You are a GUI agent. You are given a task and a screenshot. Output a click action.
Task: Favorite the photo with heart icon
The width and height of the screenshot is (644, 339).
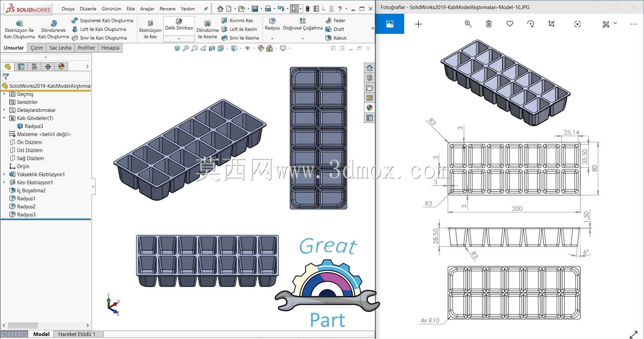(x=510, y=24)
